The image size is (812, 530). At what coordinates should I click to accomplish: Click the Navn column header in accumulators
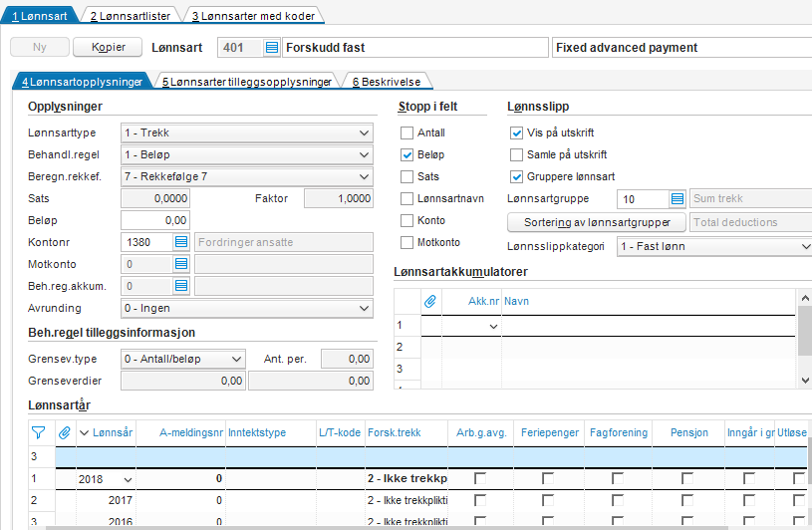(x=649, y=301)
